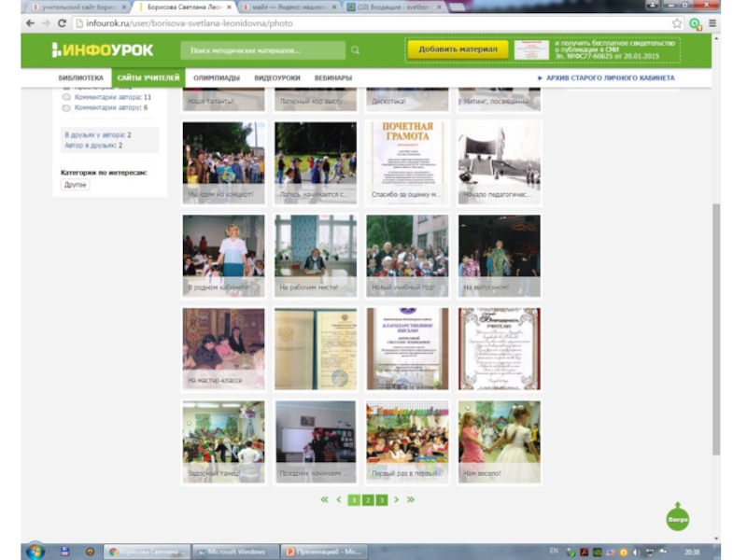
Task: Open photo Наши таланты!
Action: tap(223, 100)
